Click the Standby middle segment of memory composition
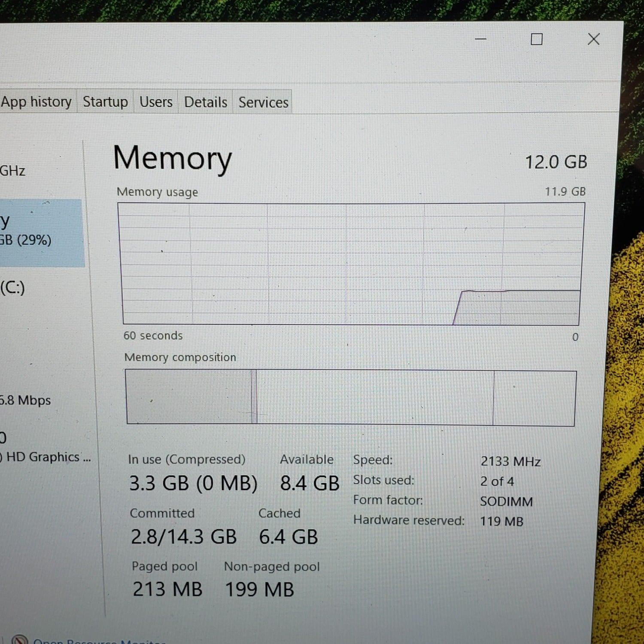This screenshot has width=644, height=644. [374, 398]
